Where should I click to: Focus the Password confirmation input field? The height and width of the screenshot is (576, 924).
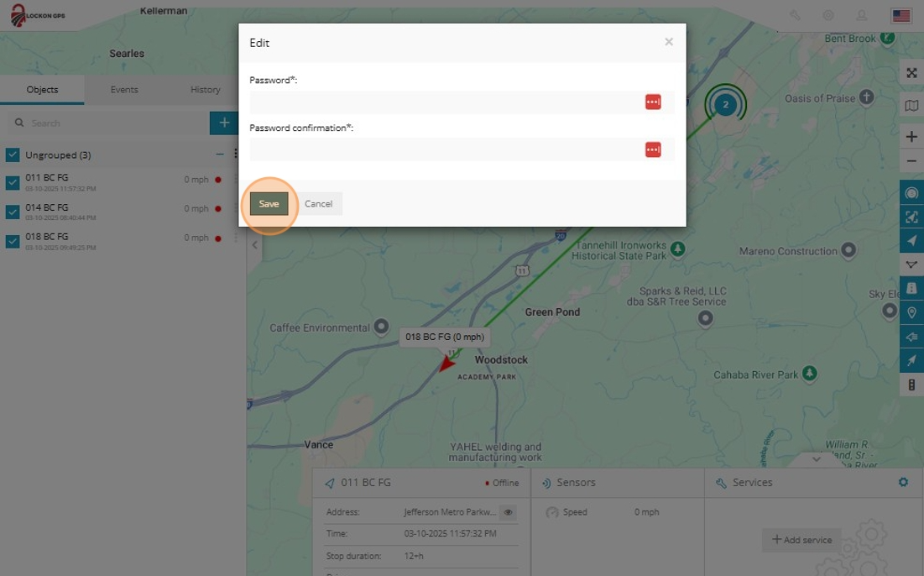click(462, 149)
